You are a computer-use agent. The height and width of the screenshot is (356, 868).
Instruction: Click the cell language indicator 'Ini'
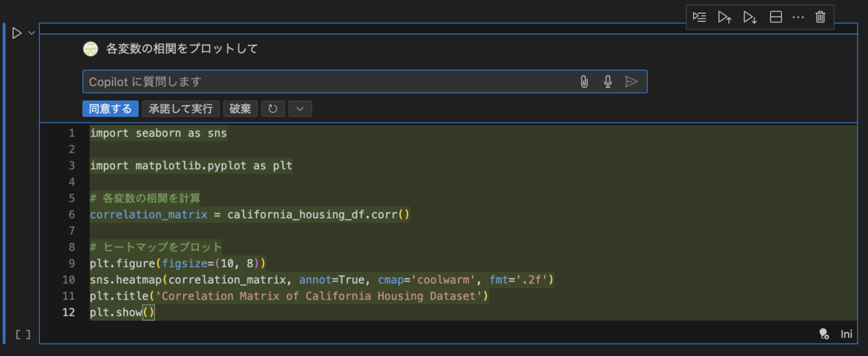tap(846, 334)
